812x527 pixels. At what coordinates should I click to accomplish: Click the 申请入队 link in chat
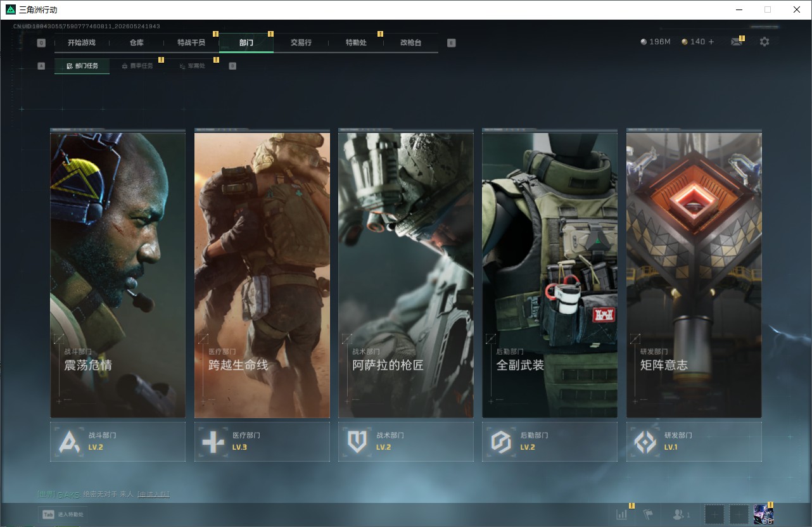point(153,494)
